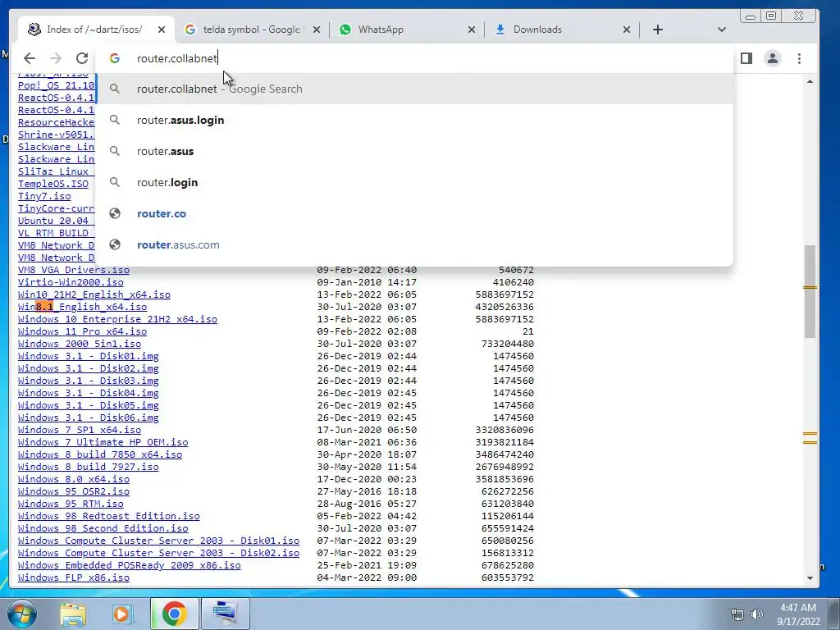The image size is (840, 630).
Task: Click the page scrollbar down arrow
Action: 810,578
